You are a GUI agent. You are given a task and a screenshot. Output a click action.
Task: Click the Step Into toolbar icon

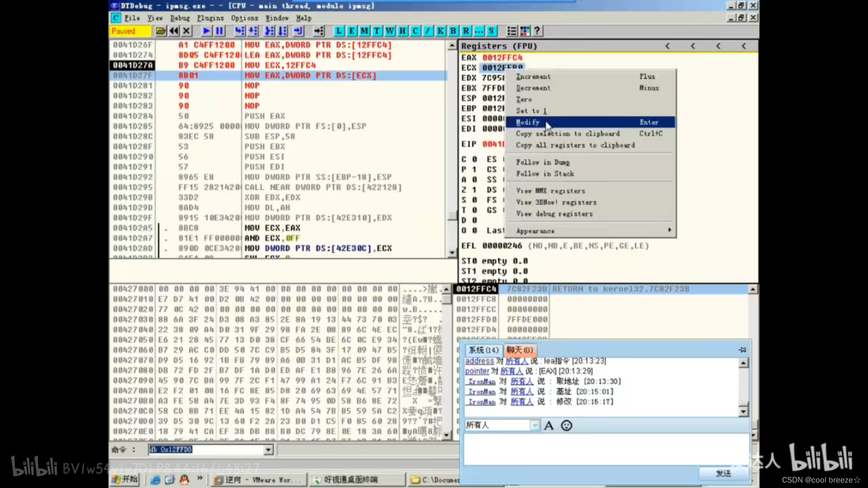pyautogui.click(x=240, y=31)
